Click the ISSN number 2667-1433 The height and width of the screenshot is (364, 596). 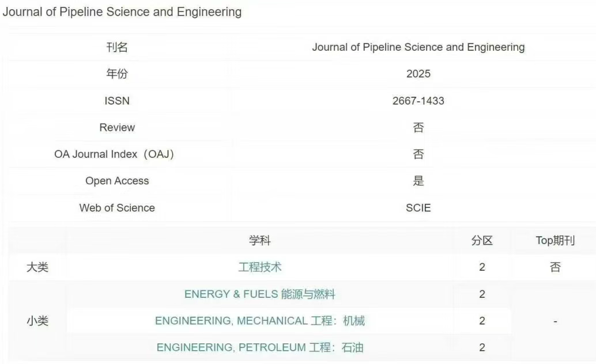tap(418, 101)
